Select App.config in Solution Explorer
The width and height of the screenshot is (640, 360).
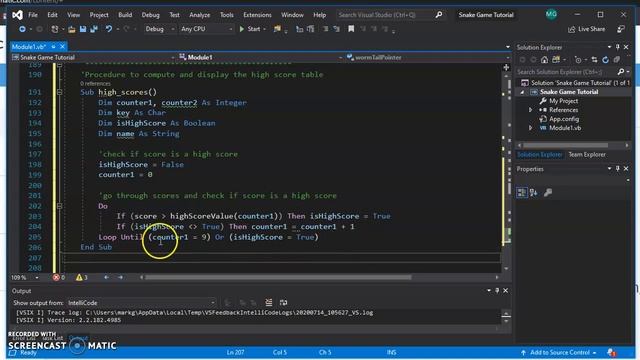pyautogui.click(x=563, y=119)
